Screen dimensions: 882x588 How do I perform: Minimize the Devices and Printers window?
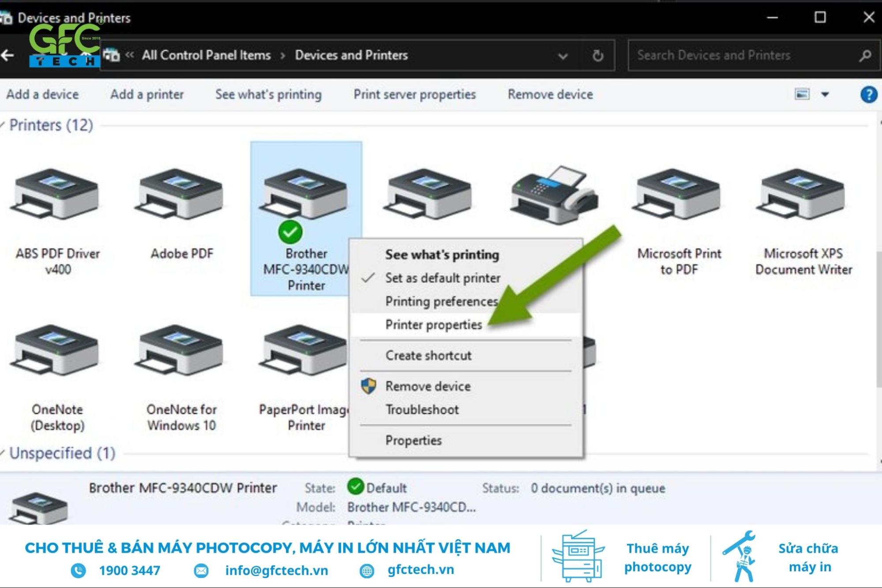pos(772,18)
